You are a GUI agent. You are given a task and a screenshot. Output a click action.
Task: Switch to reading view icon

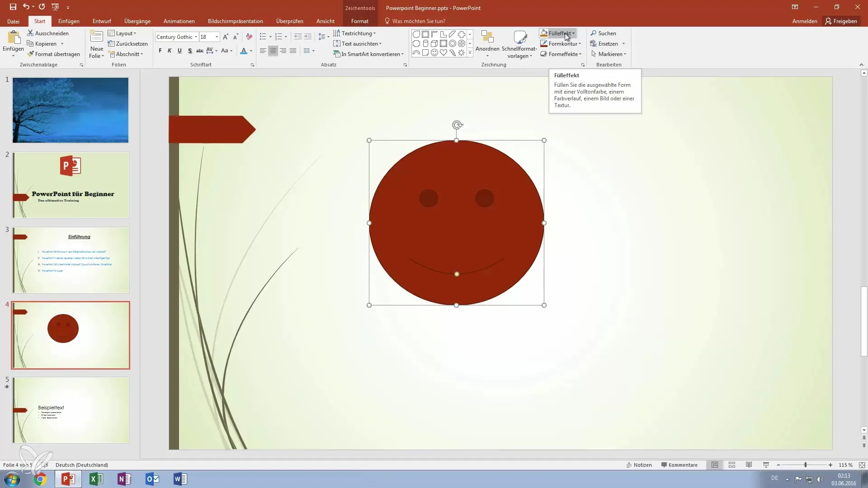coord(749,465)
